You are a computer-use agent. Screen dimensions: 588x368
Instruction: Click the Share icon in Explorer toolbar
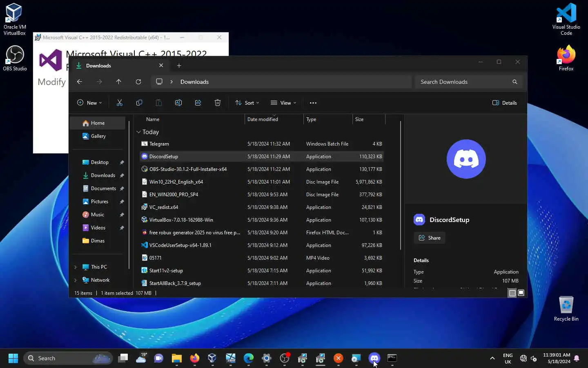tap(198, 103)
